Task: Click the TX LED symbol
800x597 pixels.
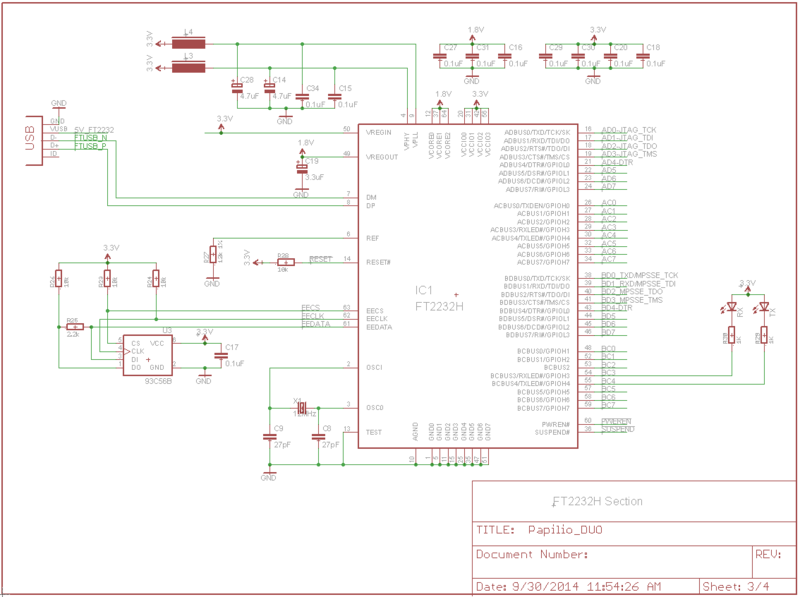Action: click(765, 307)
